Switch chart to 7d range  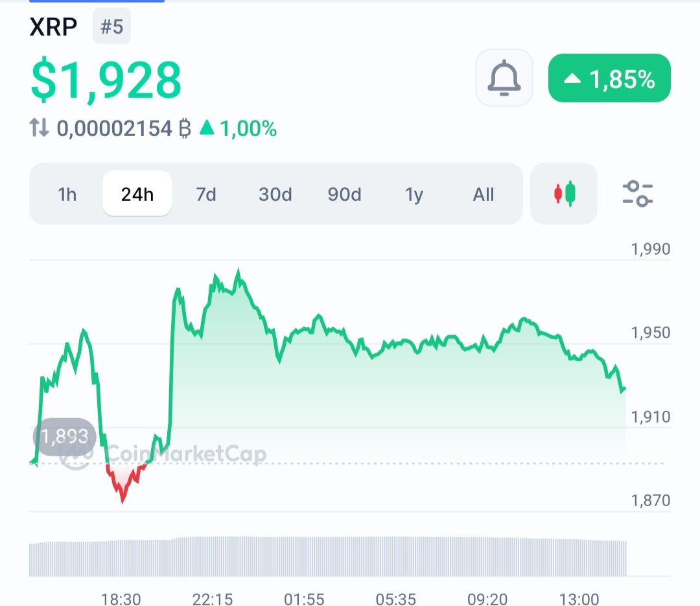[x=206, y=194]
